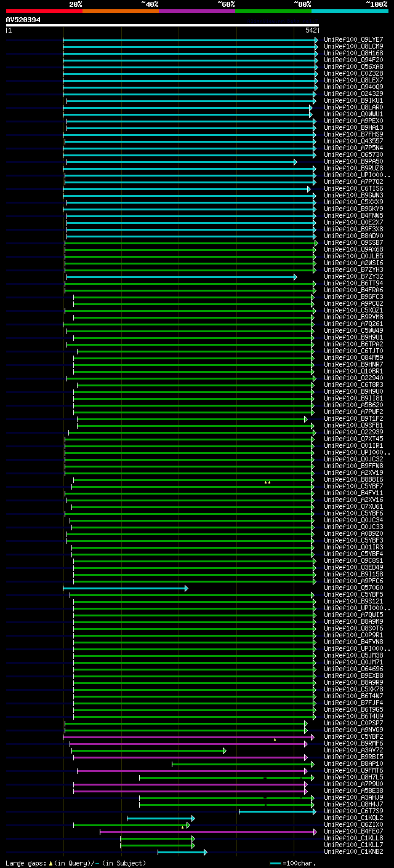The image size is (394, 868).
Task: Select the UniRef100_C5XXX9 label
Action: click(x=353, y=202)
